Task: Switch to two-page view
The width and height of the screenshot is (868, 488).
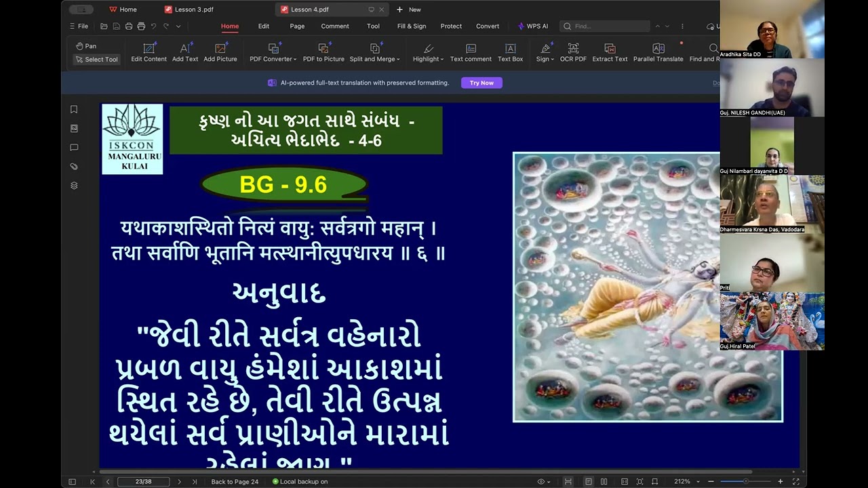Action: [x=604, y=481]
